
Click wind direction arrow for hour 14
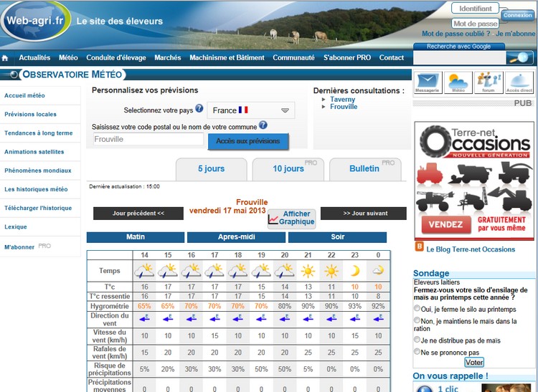point(144,318)
